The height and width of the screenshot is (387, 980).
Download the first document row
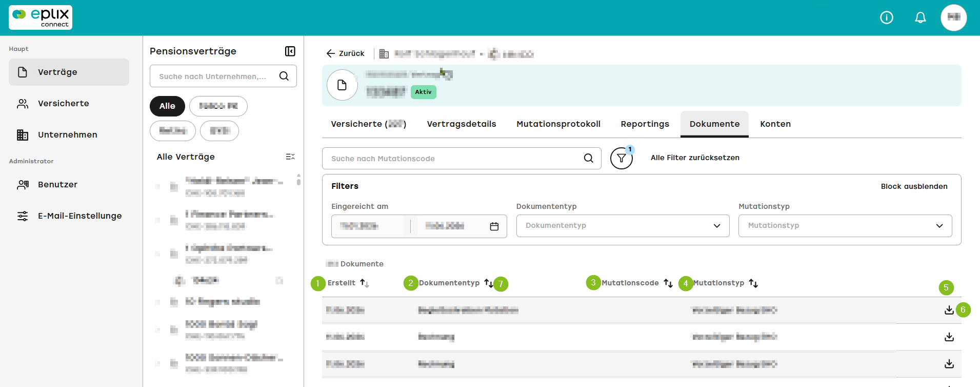point(949,310)
